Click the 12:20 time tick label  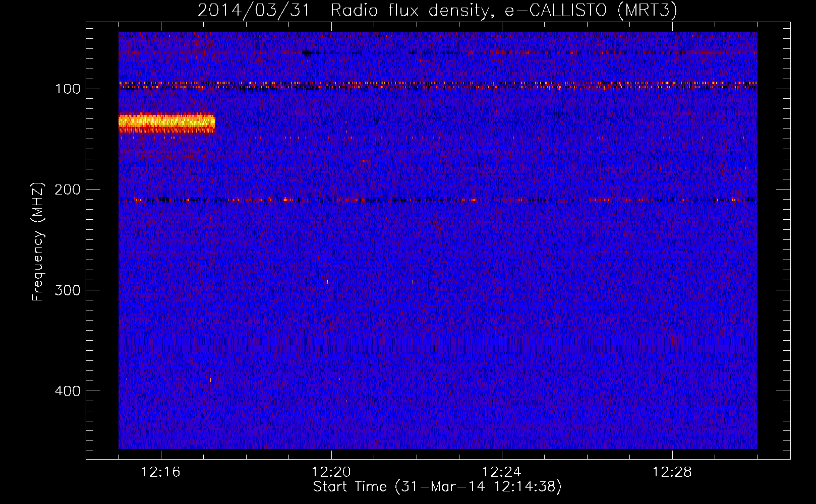point(331,472)
